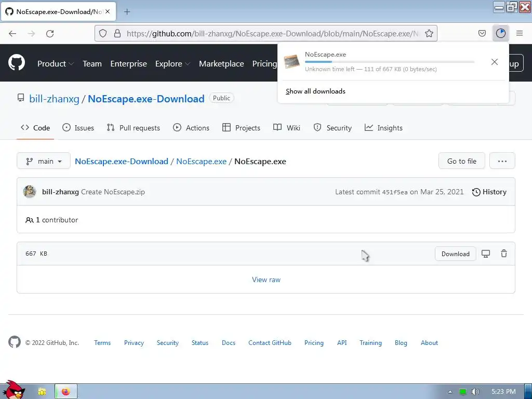Click the shield tracking protection icon
The image size is (532, 399).
click(103, 33)
